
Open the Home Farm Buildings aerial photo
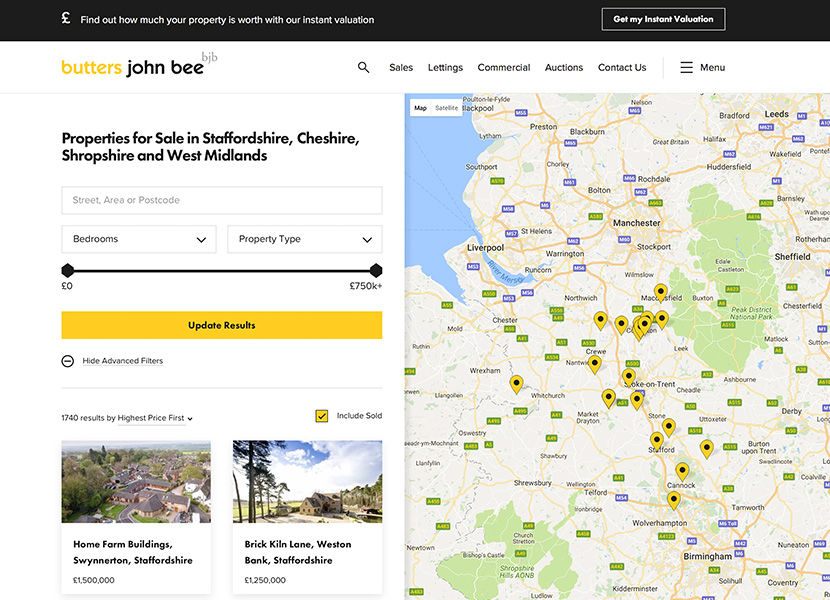(136, 481)
